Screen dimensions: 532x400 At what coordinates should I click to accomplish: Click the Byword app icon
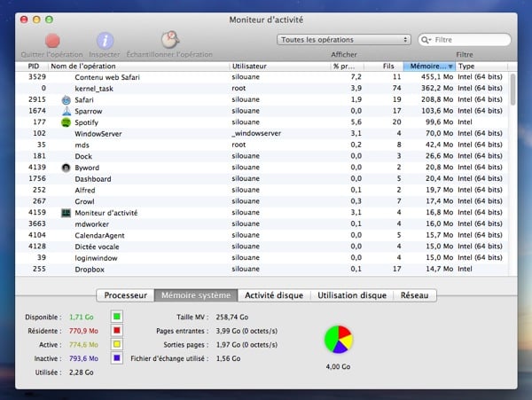[x=66, y=168]
